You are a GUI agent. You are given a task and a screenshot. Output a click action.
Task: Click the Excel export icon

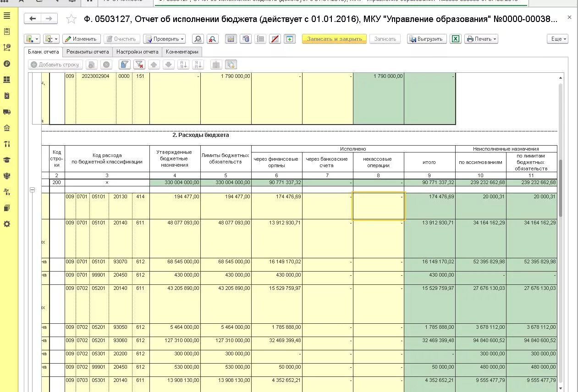[x=455, y=39]
